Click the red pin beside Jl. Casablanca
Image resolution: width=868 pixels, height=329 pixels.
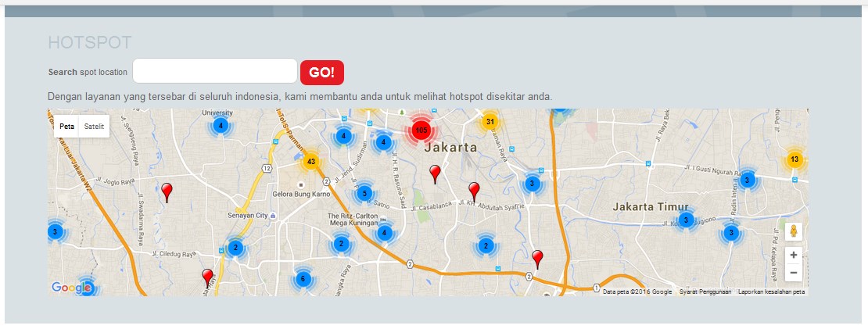[474, 190]
